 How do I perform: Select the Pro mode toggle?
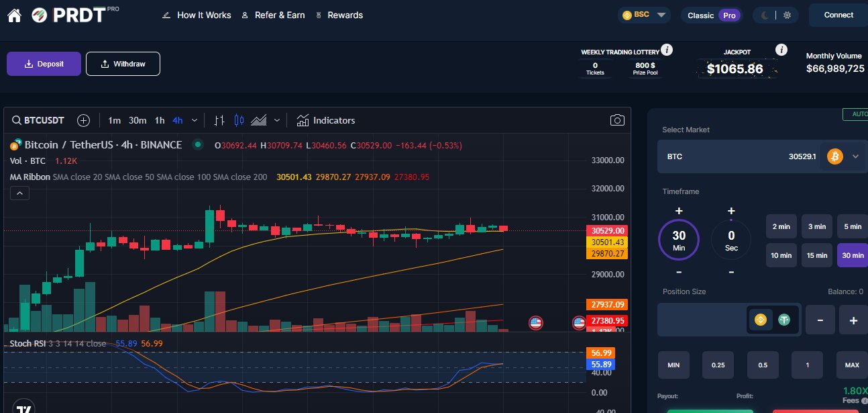(729, 15)
